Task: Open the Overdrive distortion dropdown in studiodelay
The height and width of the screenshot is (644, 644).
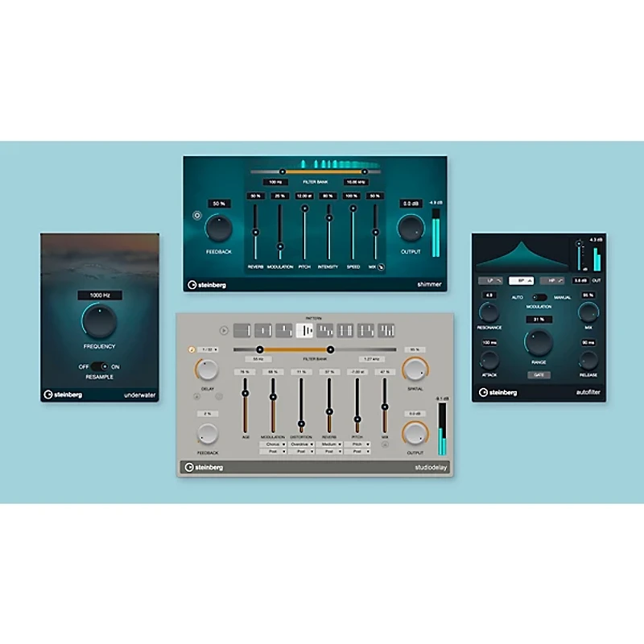Action: tap(300, 443)
